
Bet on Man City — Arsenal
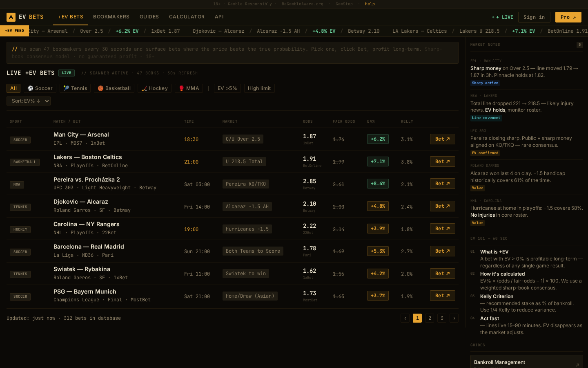click(x=442, y=139)
